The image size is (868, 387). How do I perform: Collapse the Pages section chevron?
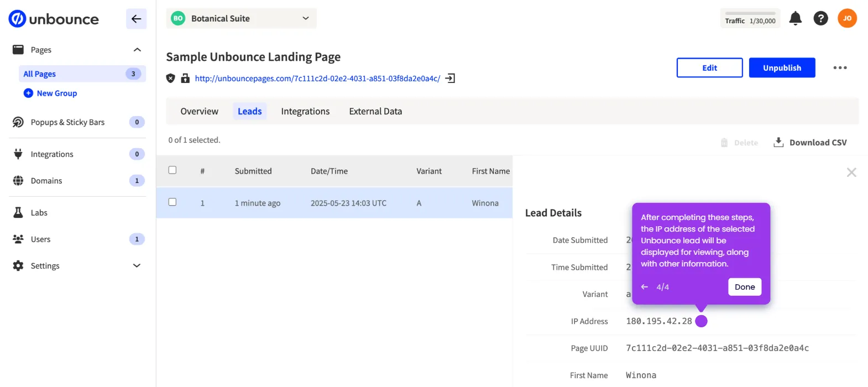point(137,50)
